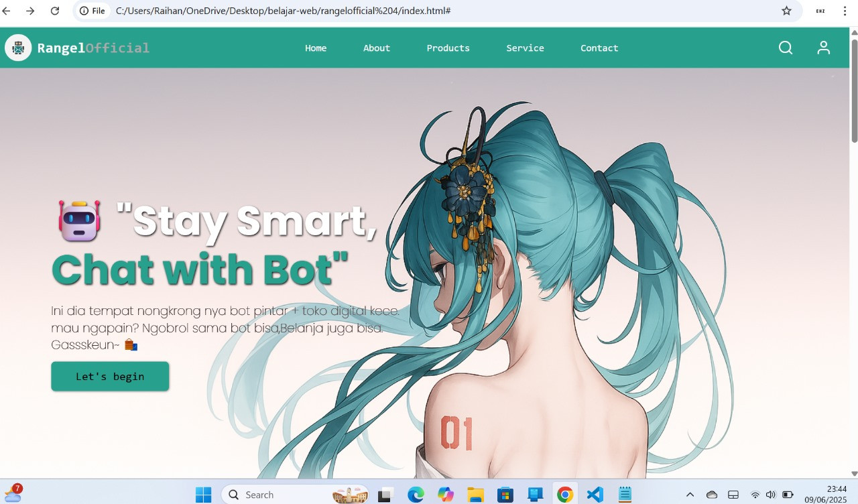The image size is (858, 504).
Task: Go to Home in the navbar
Action: click(316, 48)
